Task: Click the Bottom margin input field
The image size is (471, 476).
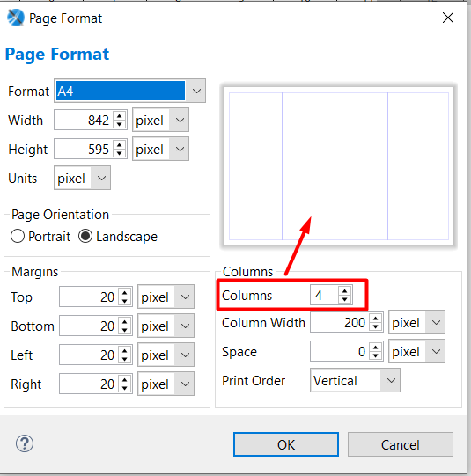Action: 89,326
